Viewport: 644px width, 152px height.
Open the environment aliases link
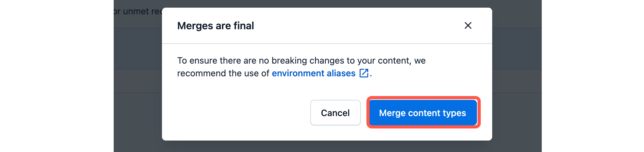pyautogui.click(x=313, y=73)
